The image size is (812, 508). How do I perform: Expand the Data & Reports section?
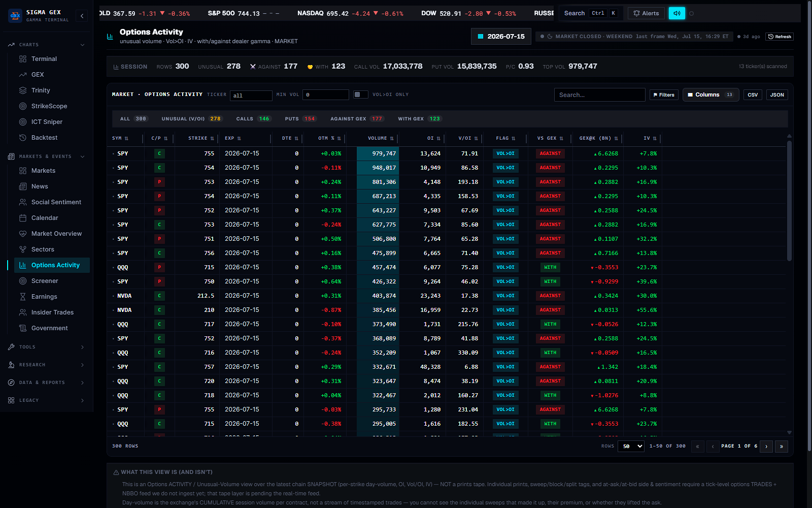pyautogui.click(x=82, y=383)
